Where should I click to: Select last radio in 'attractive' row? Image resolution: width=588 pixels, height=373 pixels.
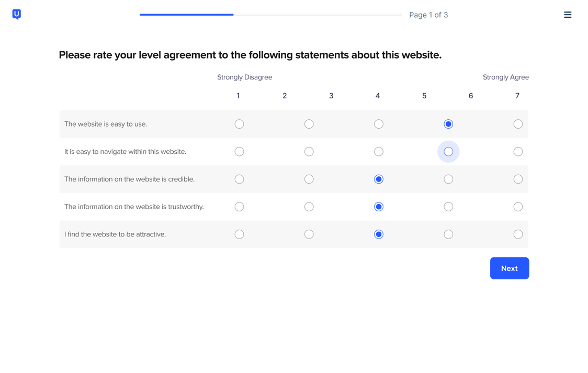pos(518,234)
